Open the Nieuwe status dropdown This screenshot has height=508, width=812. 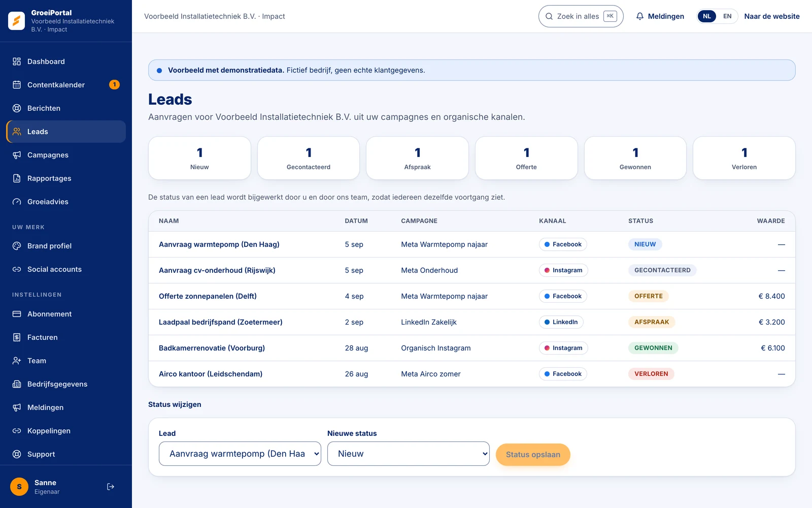(x=409, y=454)
